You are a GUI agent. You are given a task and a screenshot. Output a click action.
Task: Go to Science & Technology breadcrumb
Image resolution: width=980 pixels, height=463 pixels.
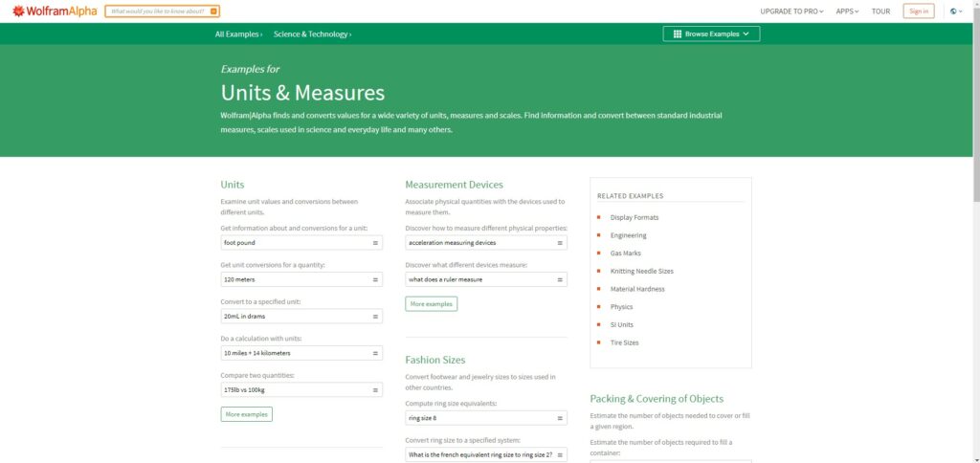tap(313, 34)
